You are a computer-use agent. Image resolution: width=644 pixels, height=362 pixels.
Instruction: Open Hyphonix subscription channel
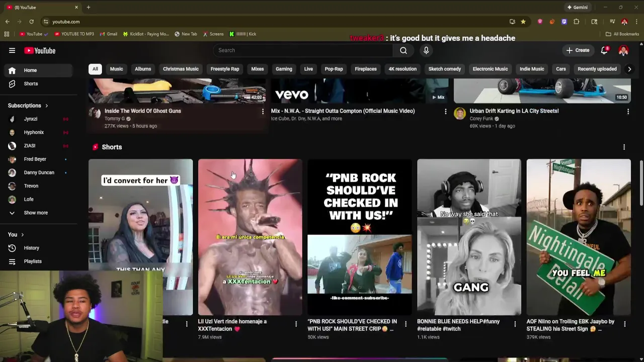tap(39, 132)
